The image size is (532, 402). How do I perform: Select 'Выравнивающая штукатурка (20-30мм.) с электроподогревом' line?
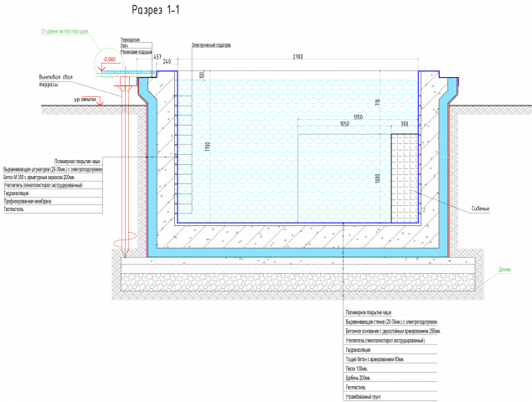[x=53, y=169]
